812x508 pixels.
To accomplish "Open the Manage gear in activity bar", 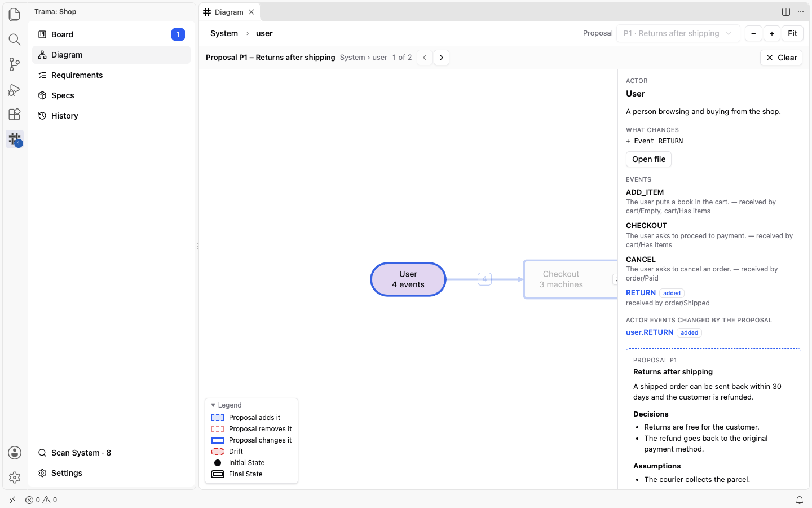I will 15,478.
